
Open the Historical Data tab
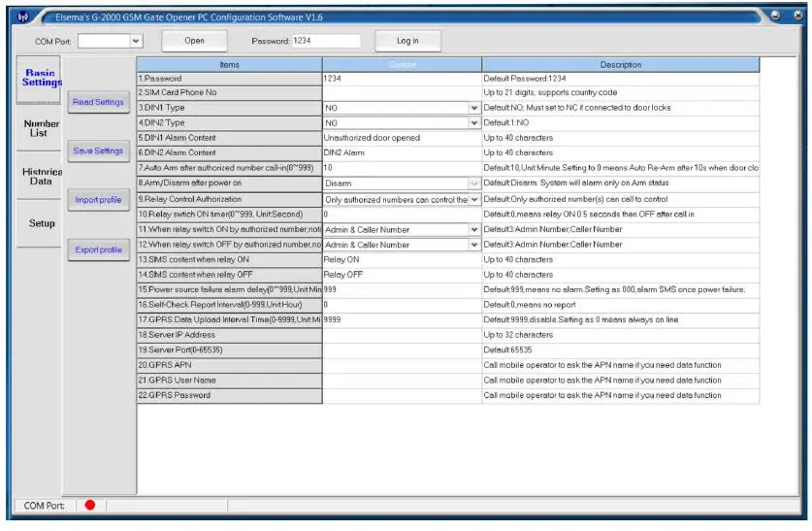pyautogui.click(x=39, y=176)
